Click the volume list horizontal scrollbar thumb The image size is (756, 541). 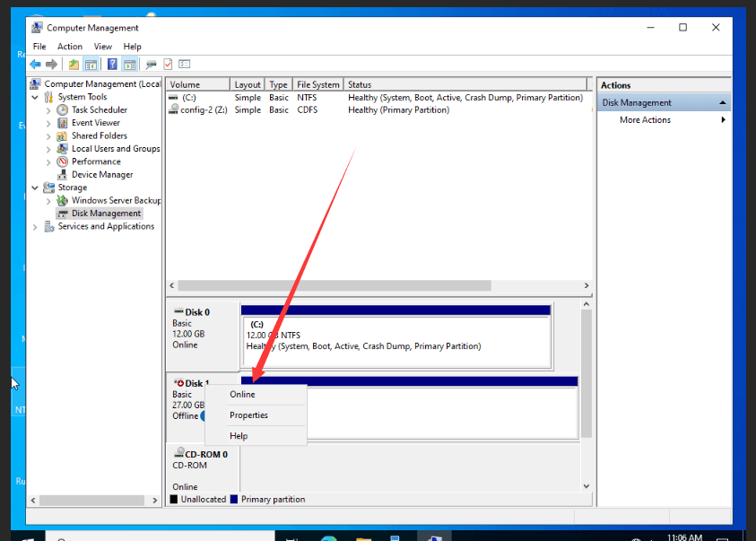pos(335,285)
